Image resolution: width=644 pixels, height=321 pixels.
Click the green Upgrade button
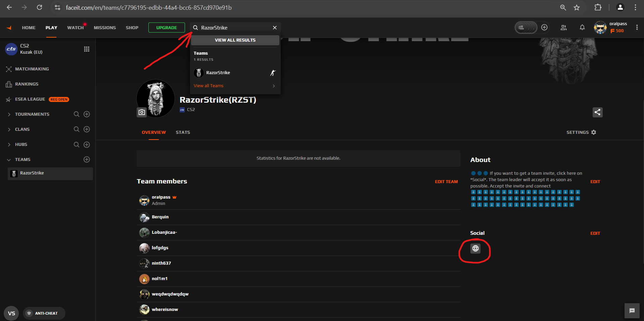(167, 28)
